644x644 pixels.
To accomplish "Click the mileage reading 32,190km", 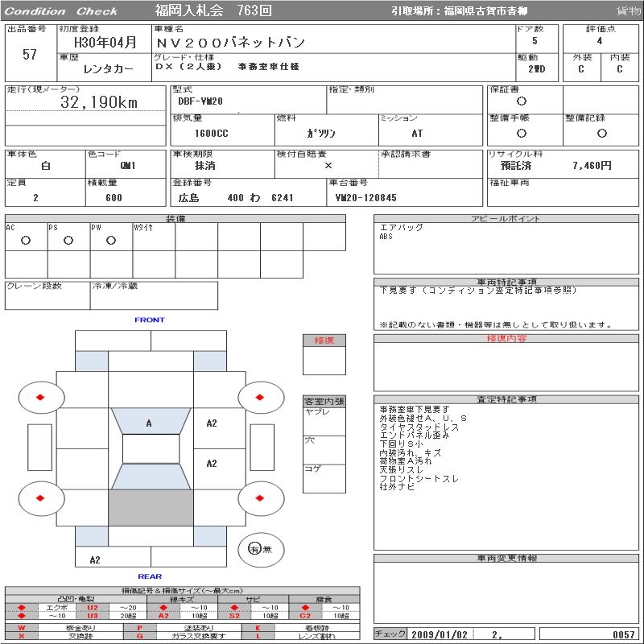I will pos(99,102).
